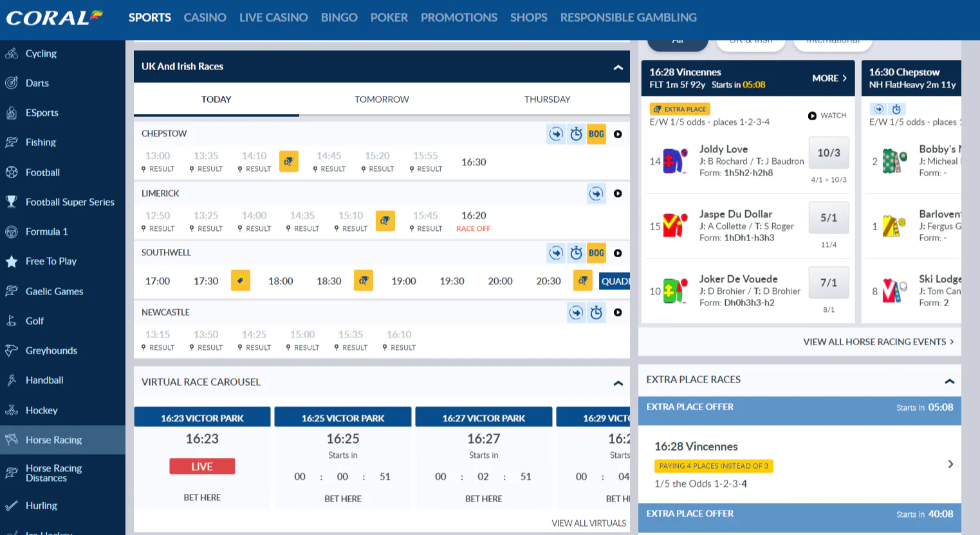Open Limerick 16:20 race off
Viewport: 980px width, 535px height.
tap(474, 221)
